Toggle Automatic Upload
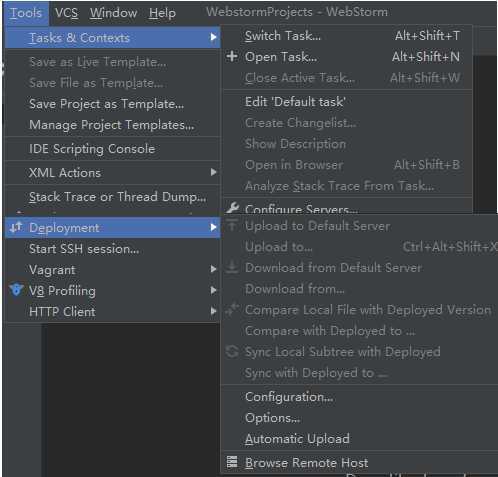 point(297,439)
